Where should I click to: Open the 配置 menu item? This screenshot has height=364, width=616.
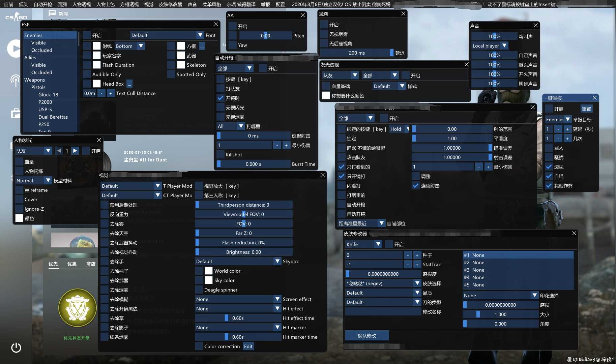pos(281,4)
